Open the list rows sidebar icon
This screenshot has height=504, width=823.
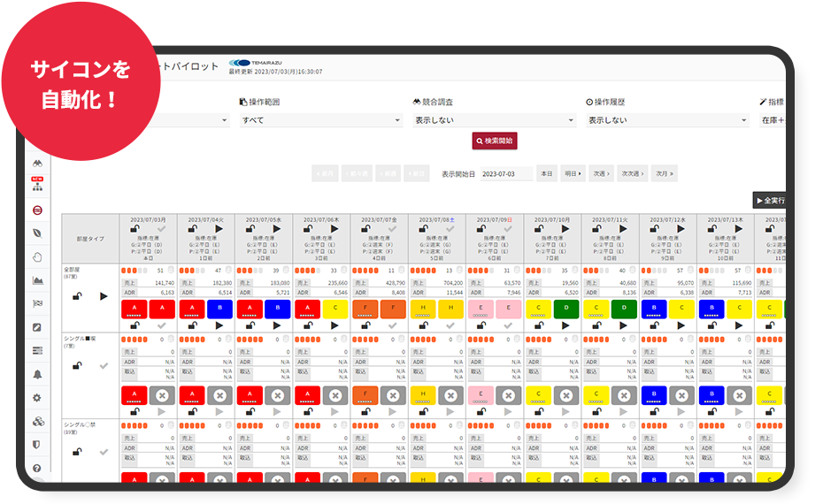coord(37,350)
